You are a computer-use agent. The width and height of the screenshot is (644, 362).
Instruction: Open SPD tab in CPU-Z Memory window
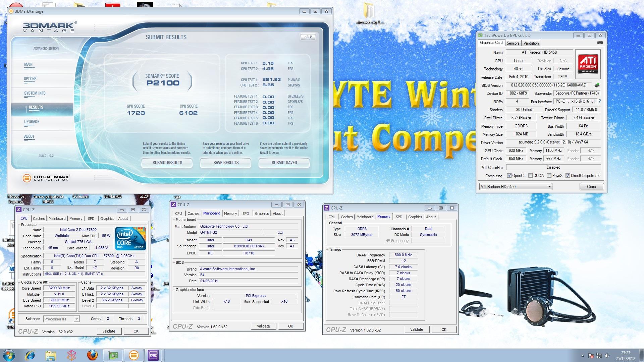pos(399,217)
